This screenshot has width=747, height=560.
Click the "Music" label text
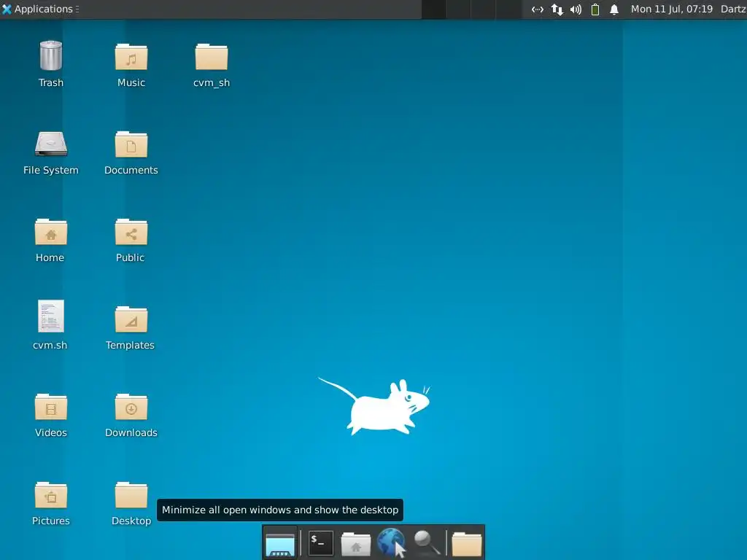(131, 82)
